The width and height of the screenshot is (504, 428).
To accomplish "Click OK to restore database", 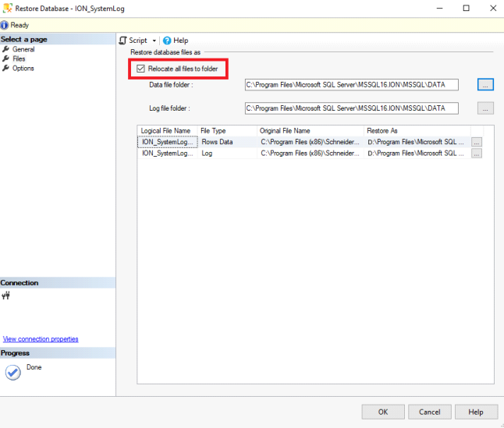I will tap(383, 412).
